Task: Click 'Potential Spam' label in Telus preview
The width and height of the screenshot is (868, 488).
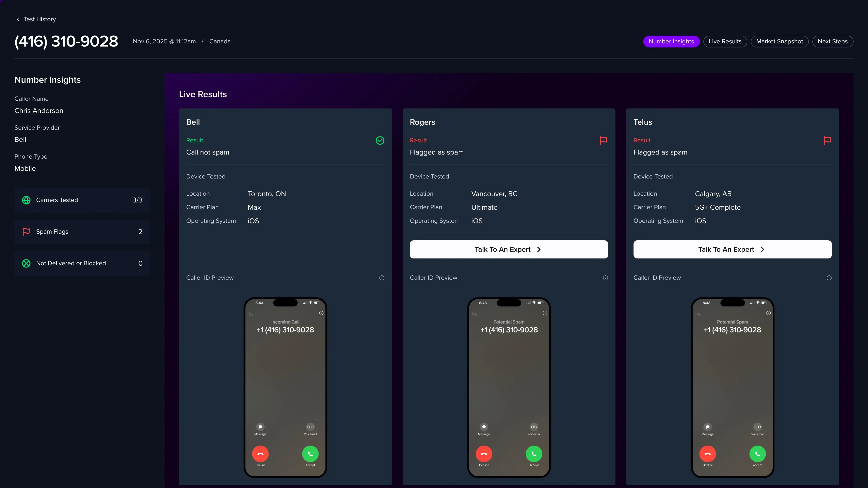Action: coord(732,322)
